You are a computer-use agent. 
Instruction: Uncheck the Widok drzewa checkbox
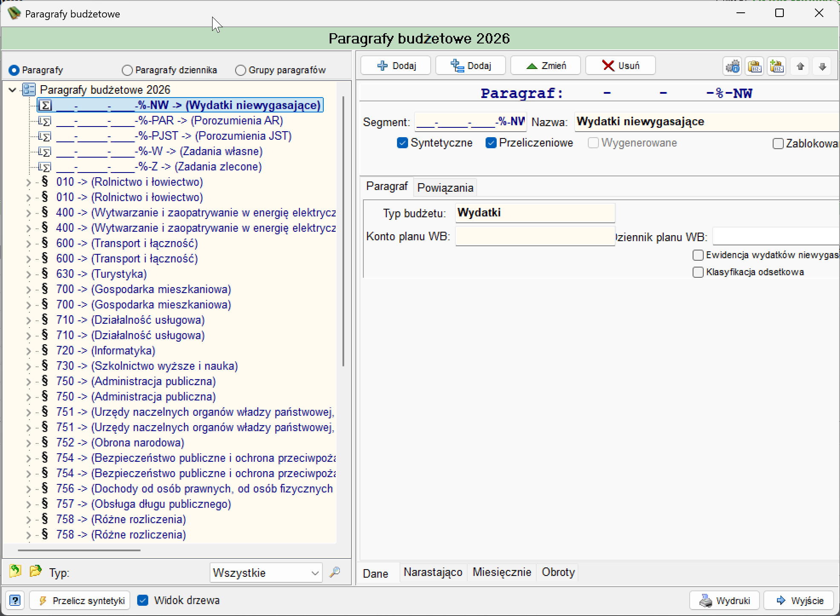143,601
